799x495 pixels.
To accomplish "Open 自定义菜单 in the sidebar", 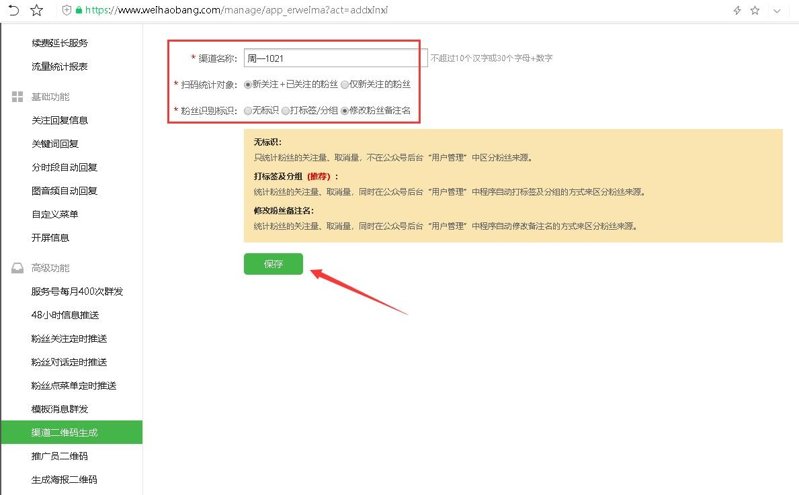I will (x=55, y=214).
